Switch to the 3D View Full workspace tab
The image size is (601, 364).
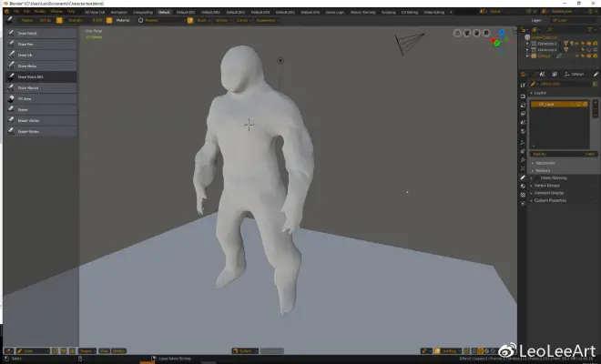95,12
